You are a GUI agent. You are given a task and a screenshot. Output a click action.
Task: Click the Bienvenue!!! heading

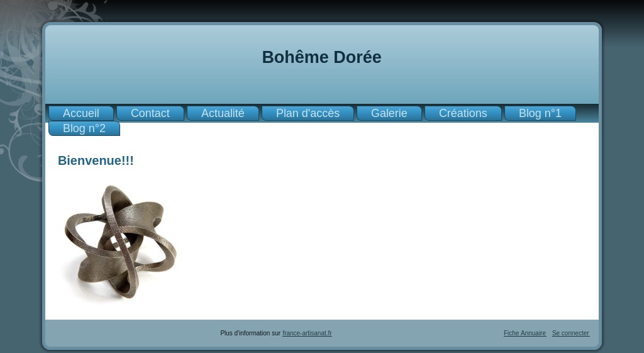tap(96, 160)
